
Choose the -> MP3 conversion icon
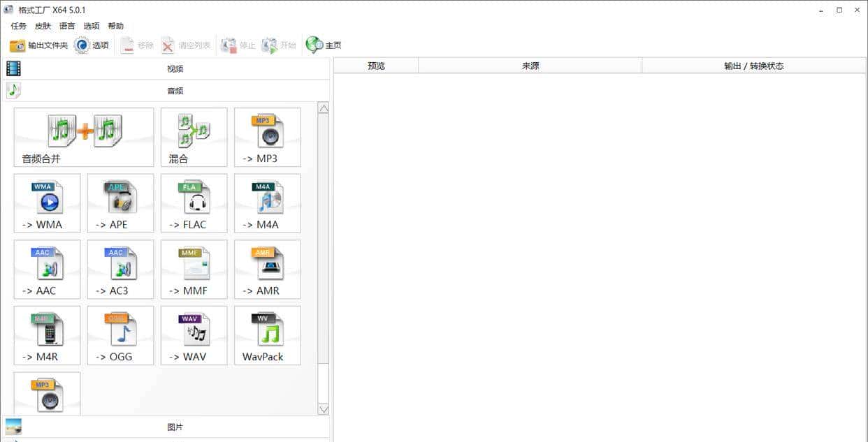pyautogui.click(x=267, y=137)
